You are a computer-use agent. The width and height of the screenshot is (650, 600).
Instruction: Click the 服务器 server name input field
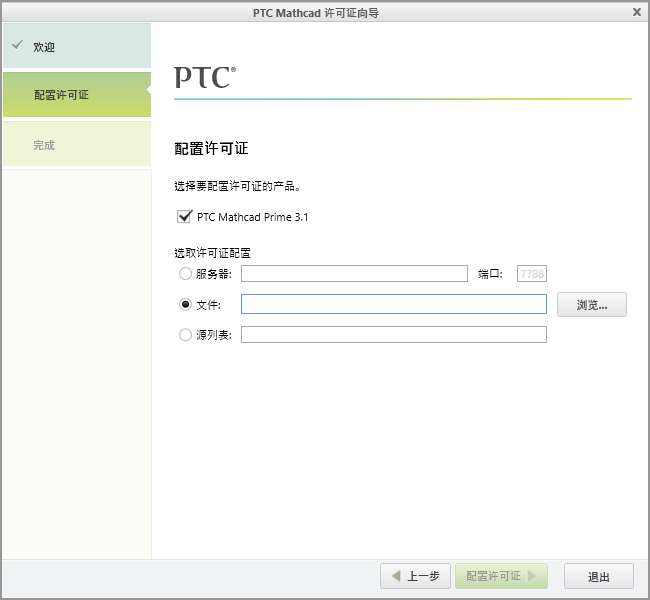point(354,274)
